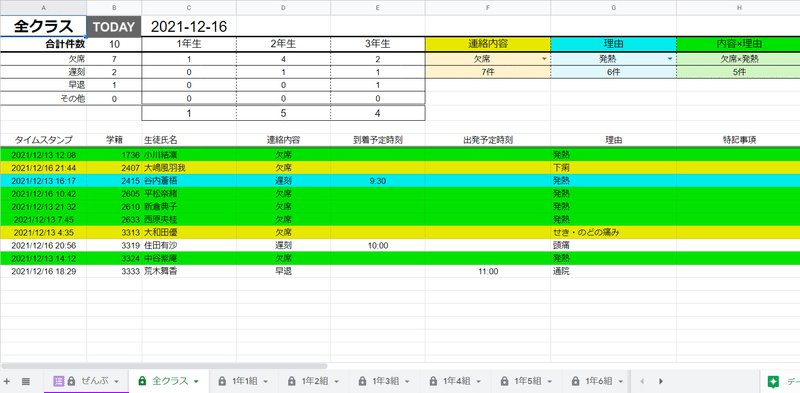The height and width of the screenshot is (393, 800).
Task: Click the 到着予定時刻 column heading
Action: click(x=378, y=140)
